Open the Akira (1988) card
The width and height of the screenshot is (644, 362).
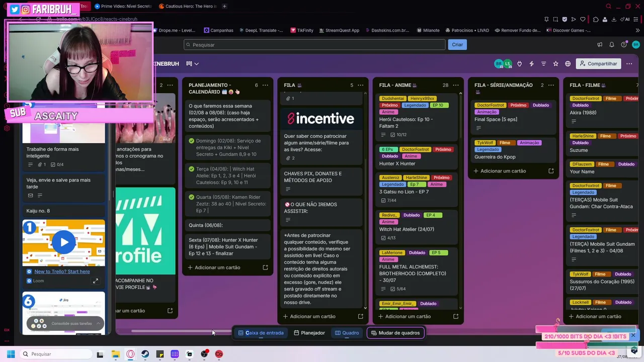pyautogui.click(x=604, y=110)
